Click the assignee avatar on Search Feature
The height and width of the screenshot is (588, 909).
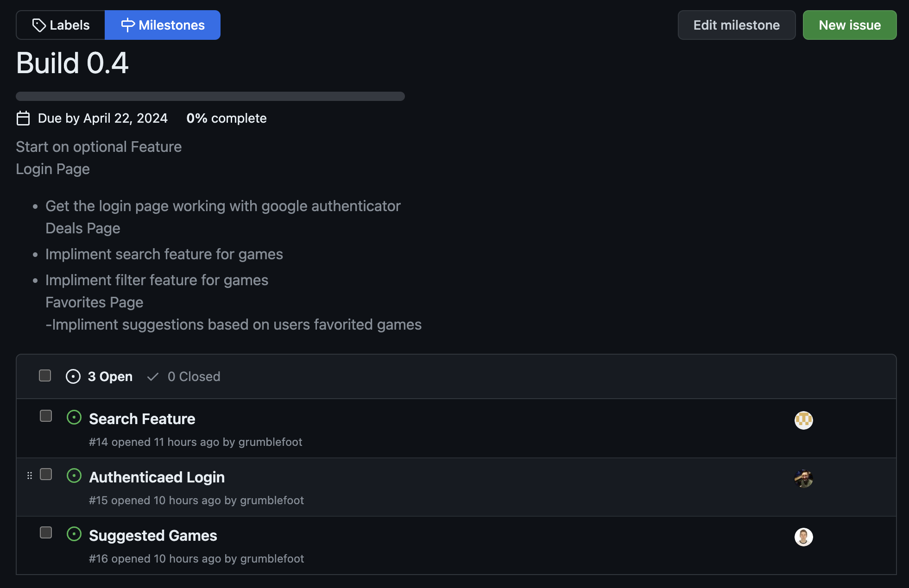tap(803, 420)
